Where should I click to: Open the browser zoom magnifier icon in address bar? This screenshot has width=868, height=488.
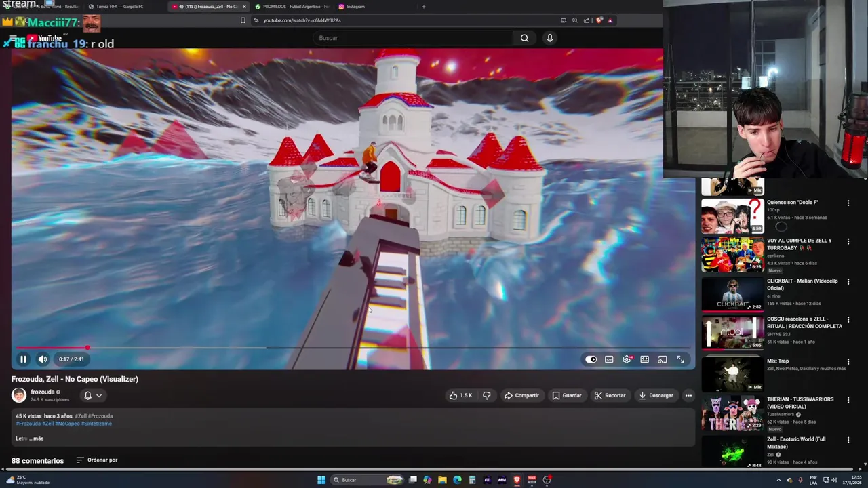tap(575, 20)
